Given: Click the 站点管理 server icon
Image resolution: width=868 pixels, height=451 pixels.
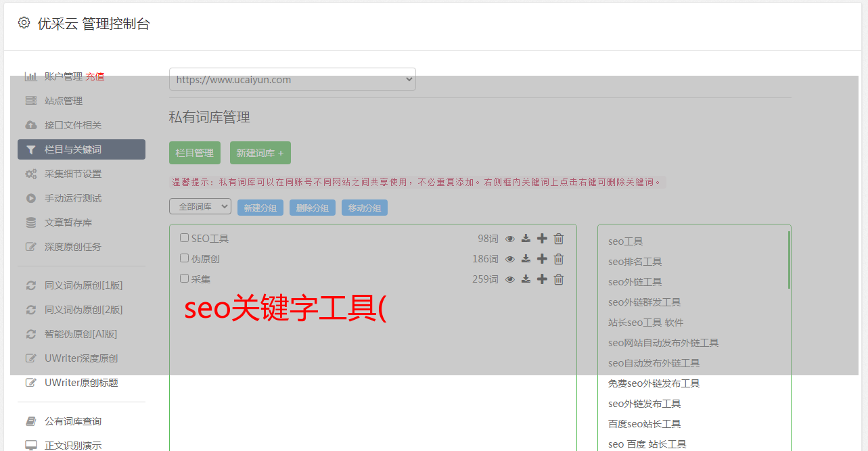Looking at the screenshot, I should point(30,101).
